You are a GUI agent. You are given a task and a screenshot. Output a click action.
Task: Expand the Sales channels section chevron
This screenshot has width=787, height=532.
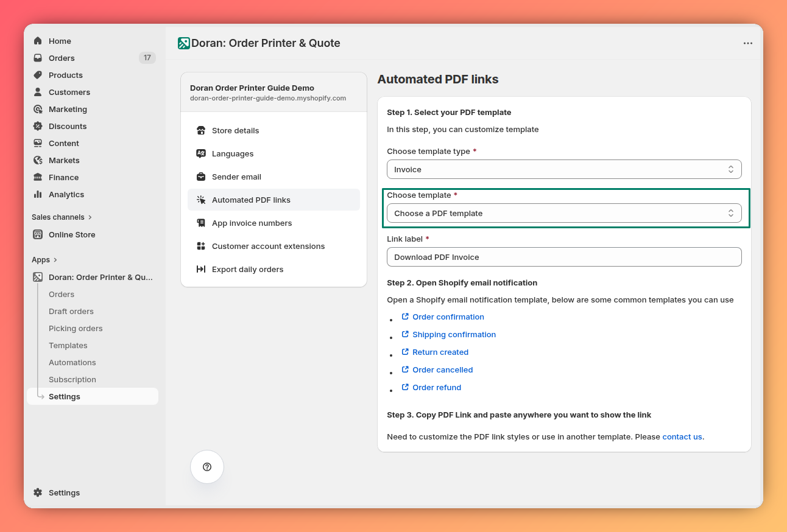(x=90, y=217)
